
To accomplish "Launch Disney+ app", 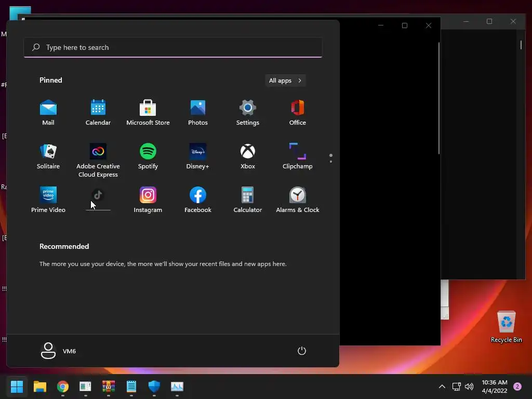I will (198, 156).
